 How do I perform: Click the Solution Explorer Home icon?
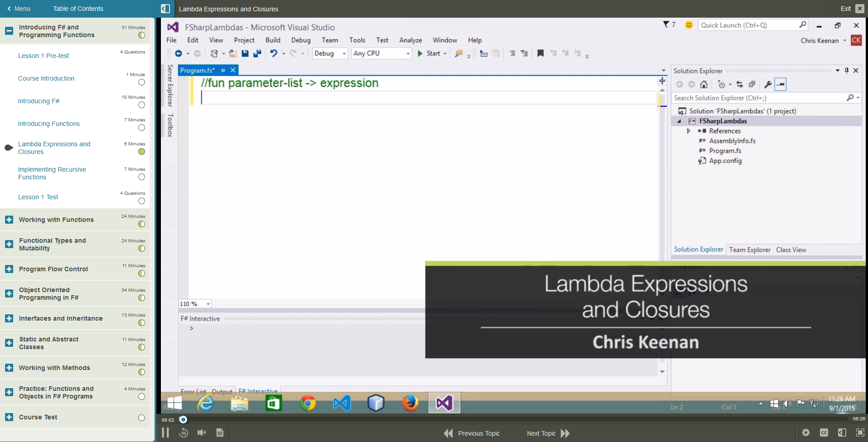tap(704, 84)
